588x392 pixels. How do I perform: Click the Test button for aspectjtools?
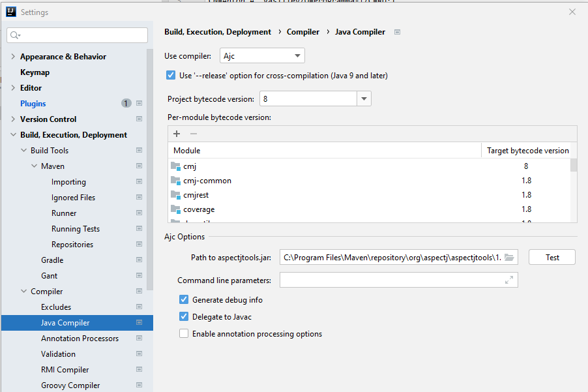pos(552,258)
